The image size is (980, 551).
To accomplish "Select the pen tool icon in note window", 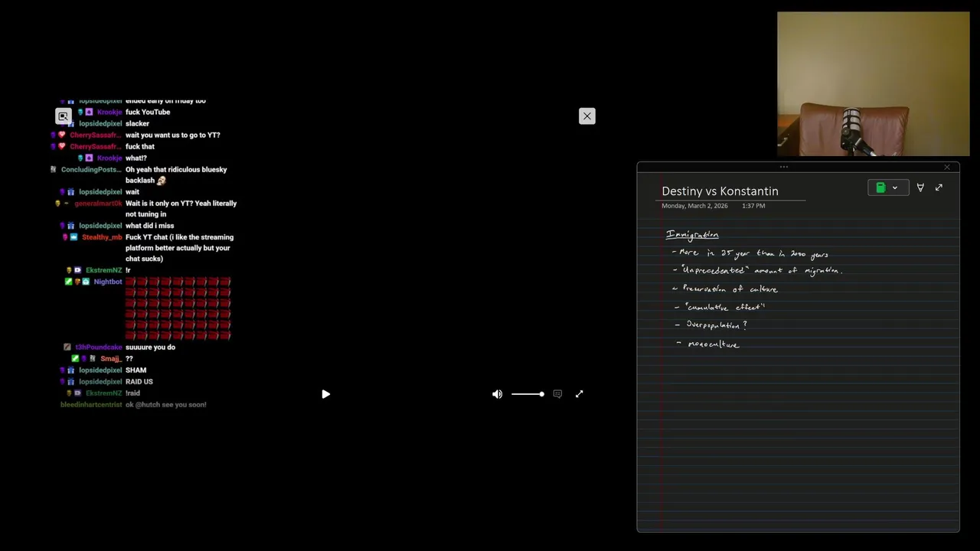I will coord(920,187).
